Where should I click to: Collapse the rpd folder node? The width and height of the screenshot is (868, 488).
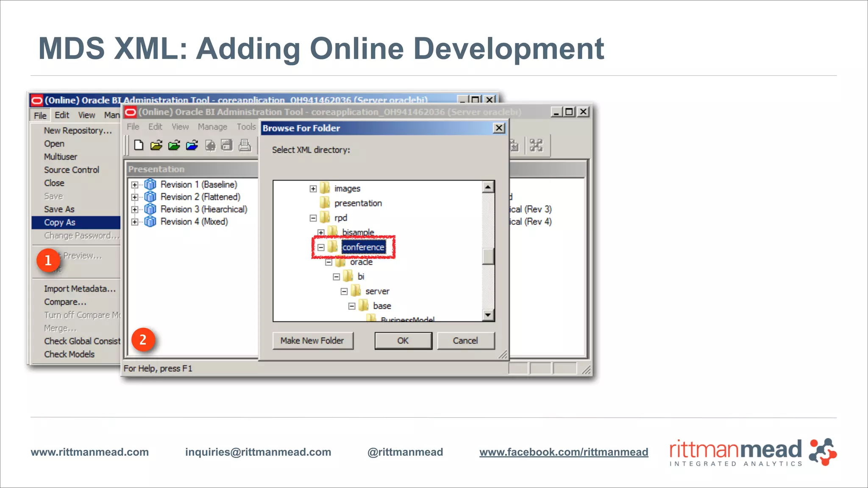(313, 218)
